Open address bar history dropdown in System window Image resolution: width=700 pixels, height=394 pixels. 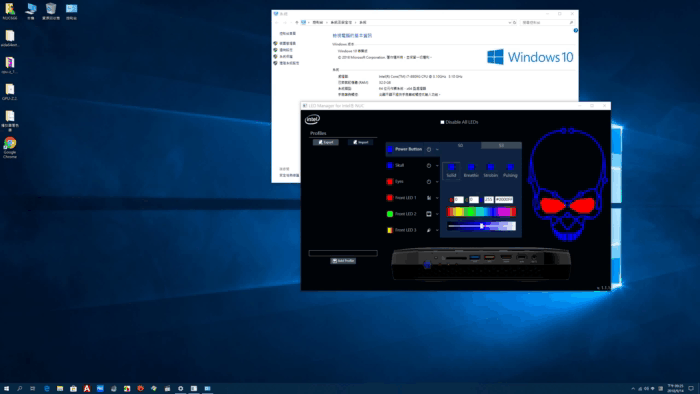coord(510,22)
